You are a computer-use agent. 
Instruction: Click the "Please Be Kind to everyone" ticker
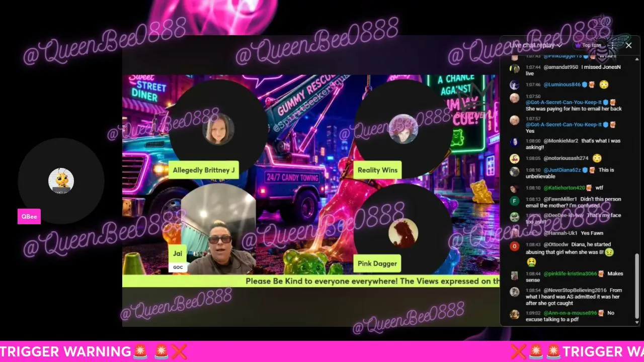(311, 281)
